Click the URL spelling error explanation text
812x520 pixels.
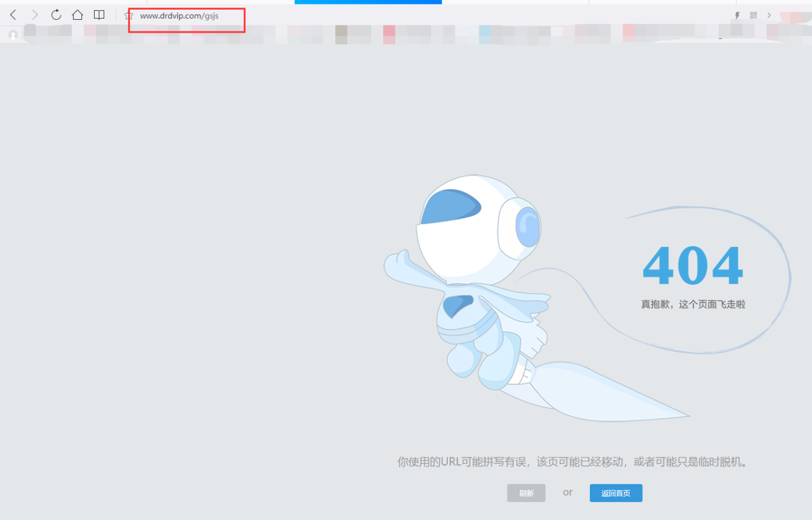572,462
